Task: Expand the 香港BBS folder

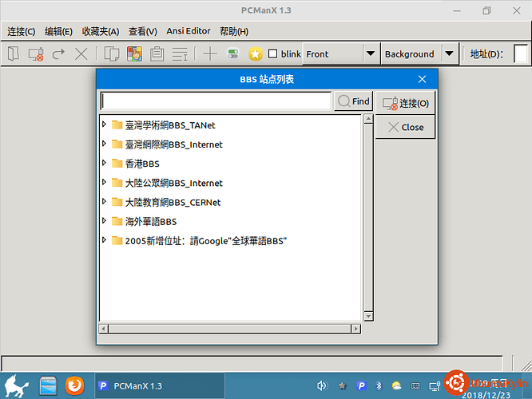Action: (104, 163)
